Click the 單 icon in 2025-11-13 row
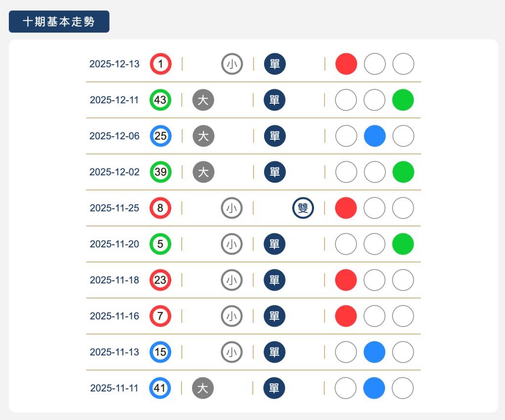 point(274,352)
